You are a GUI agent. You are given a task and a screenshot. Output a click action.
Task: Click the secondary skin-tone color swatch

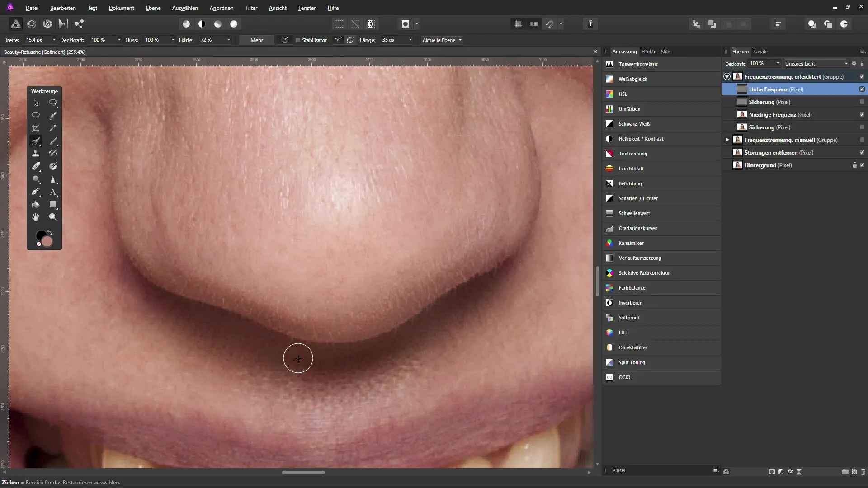tap(47, 242)
